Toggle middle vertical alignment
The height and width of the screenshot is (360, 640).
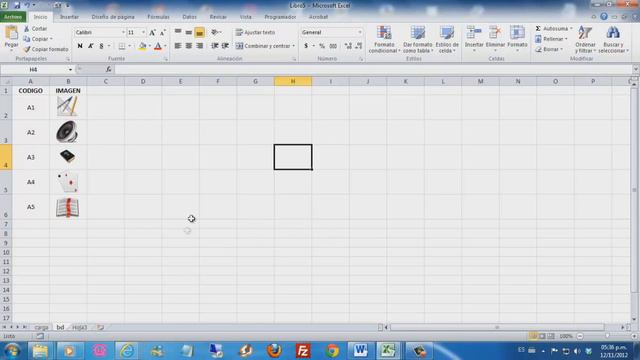(x=189, y=32)
